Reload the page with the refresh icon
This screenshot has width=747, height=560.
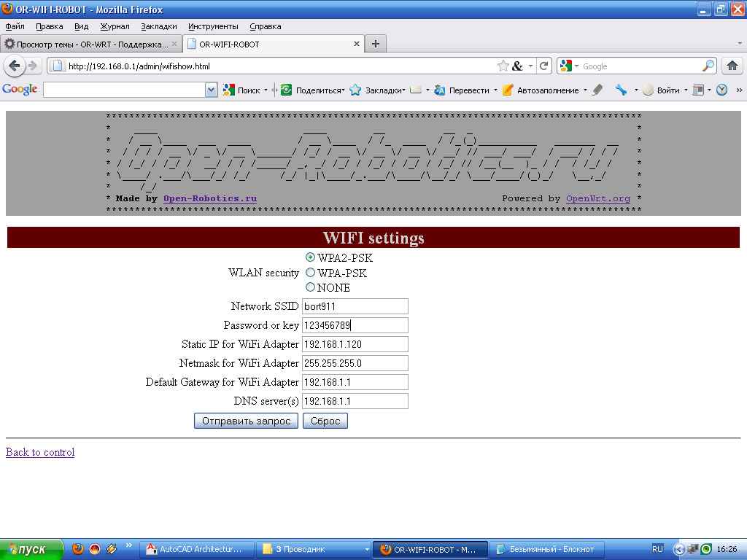[543, 66]
